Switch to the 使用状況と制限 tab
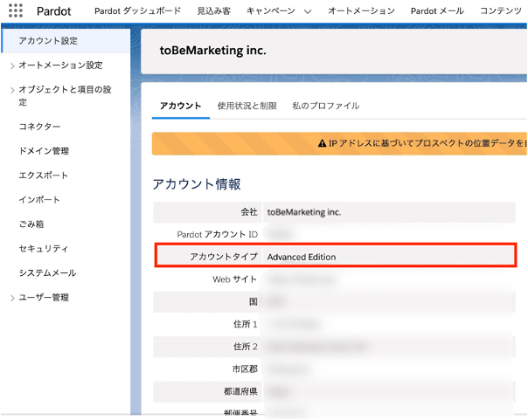This screenshot has width=528, height=420. (247, 106)
